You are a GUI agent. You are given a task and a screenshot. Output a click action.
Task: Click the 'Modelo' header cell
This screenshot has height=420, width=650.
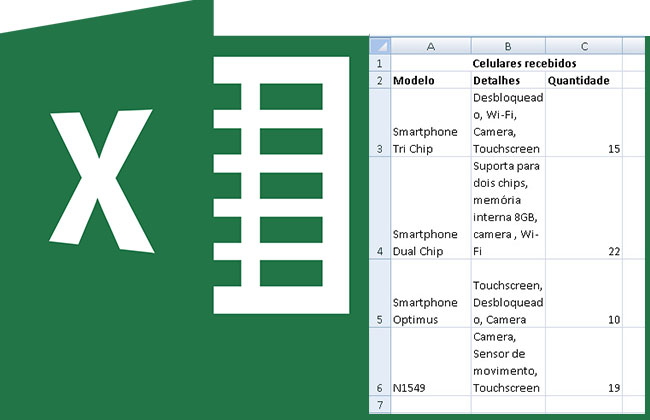pos(431,80)
